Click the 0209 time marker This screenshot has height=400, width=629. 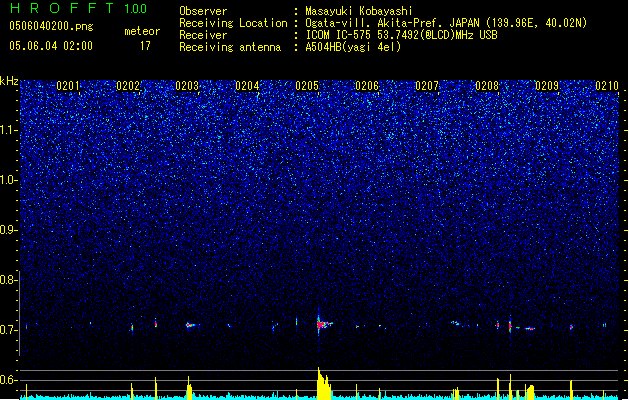pos(547,86)
